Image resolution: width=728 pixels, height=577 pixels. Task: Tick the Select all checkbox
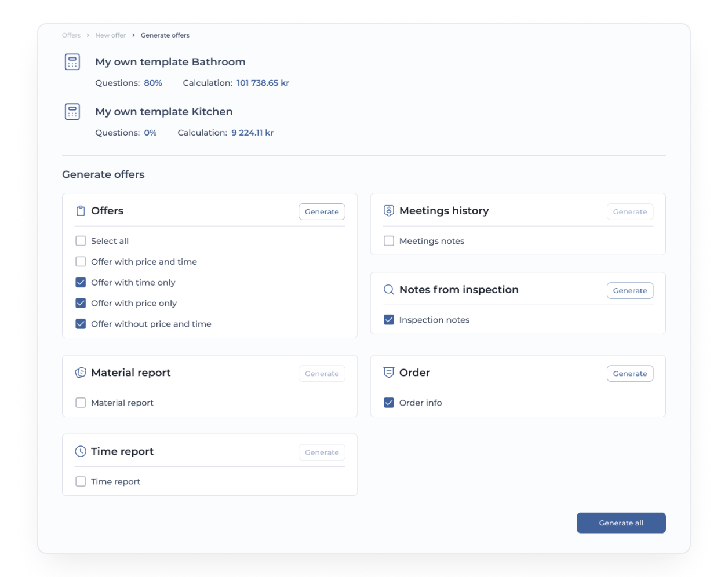coord(81,241)
